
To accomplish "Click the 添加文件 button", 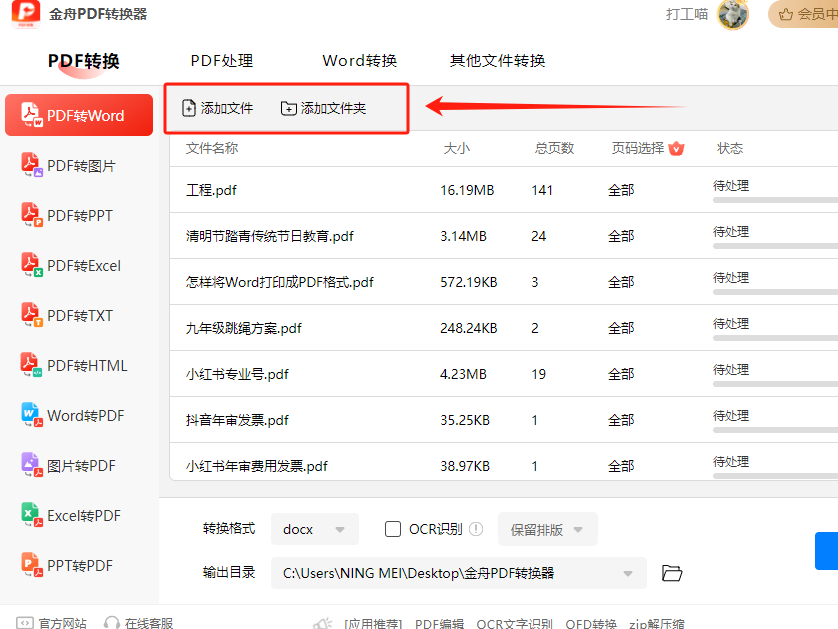I will 218,108.
